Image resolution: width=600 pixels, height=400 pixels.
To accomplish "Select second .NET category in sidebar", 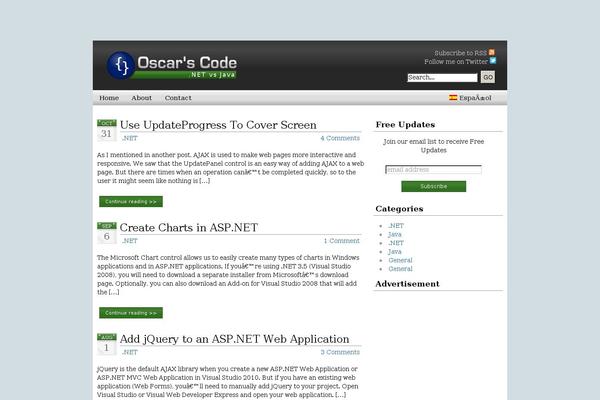I will click(396, 243).
